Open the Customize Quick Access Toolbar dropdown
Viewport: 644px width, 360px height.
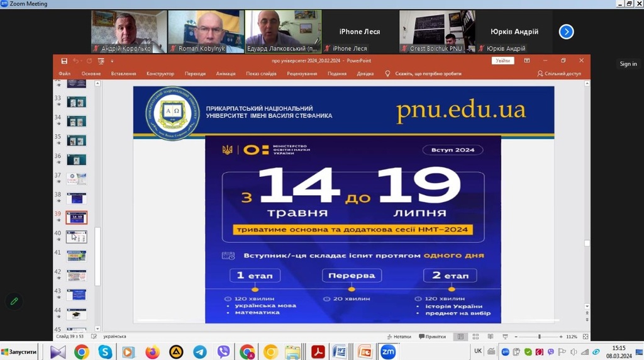tap(112, 61)
